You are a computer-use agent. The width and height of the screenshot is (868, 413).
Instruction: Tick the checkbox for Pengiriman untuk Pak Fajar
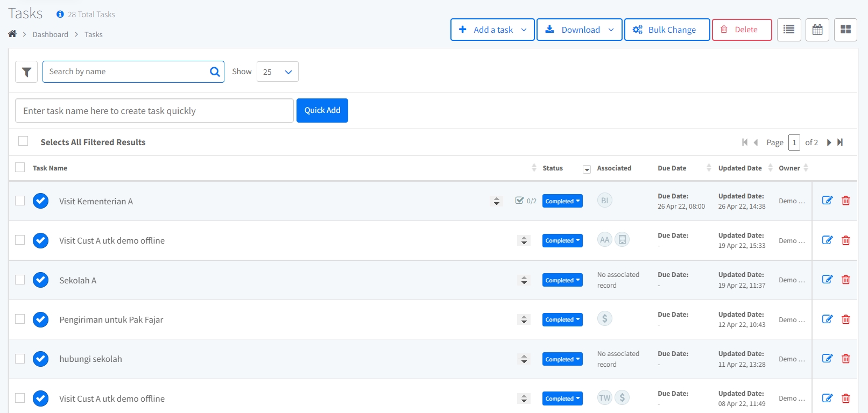[x=20, y=319]
